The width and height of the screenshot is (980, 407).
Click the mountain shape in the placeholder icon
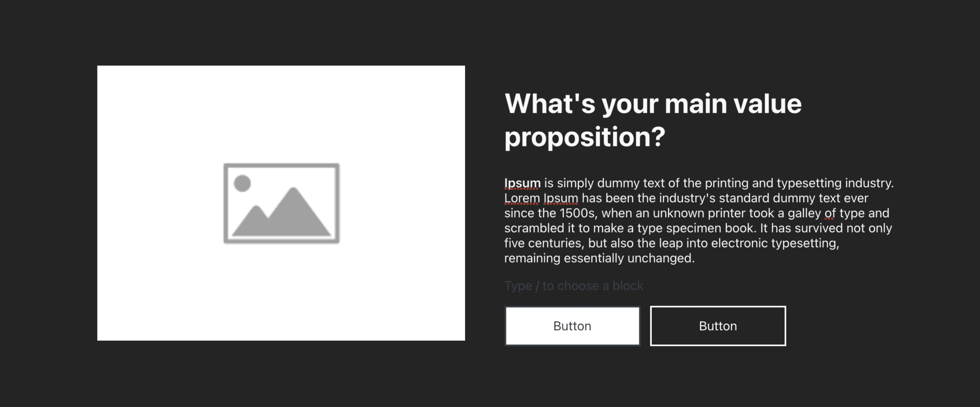click(x=293, y=215)
